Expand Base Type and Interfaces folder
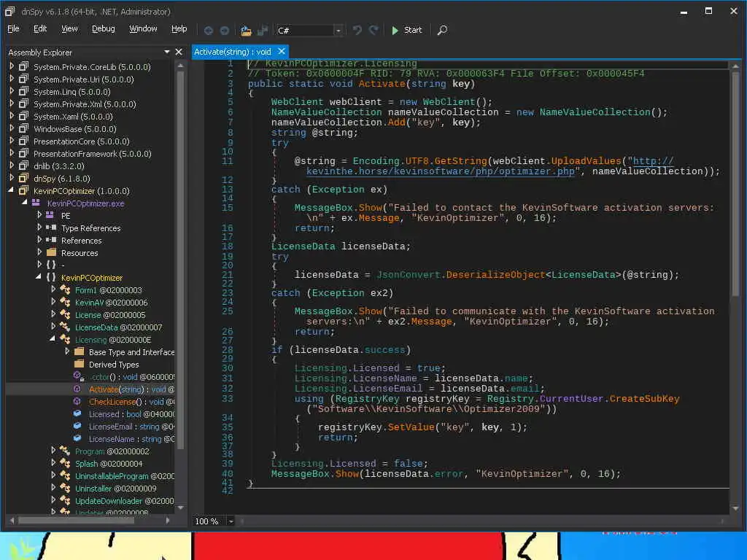This screenshot has width=747, height=560. 67,351
